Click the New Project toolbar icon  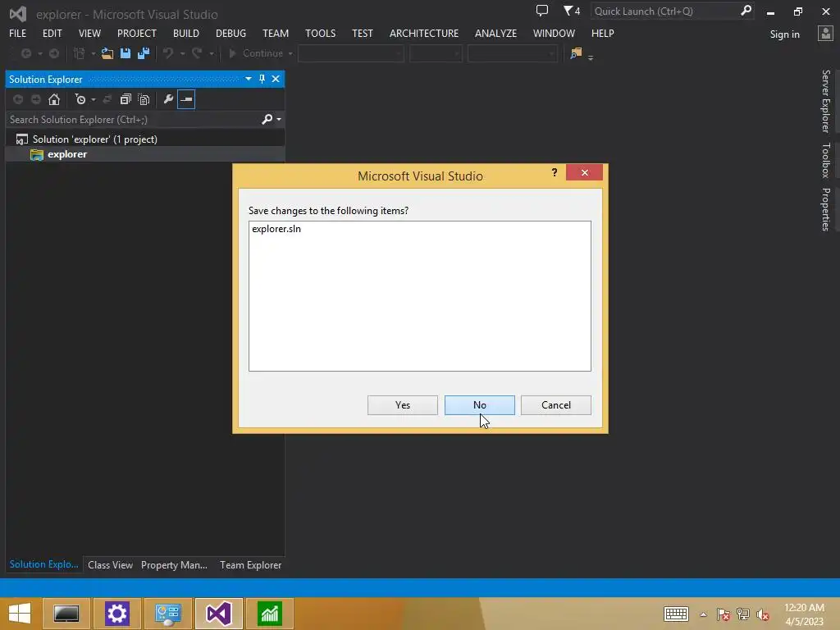tap(80, 53)
